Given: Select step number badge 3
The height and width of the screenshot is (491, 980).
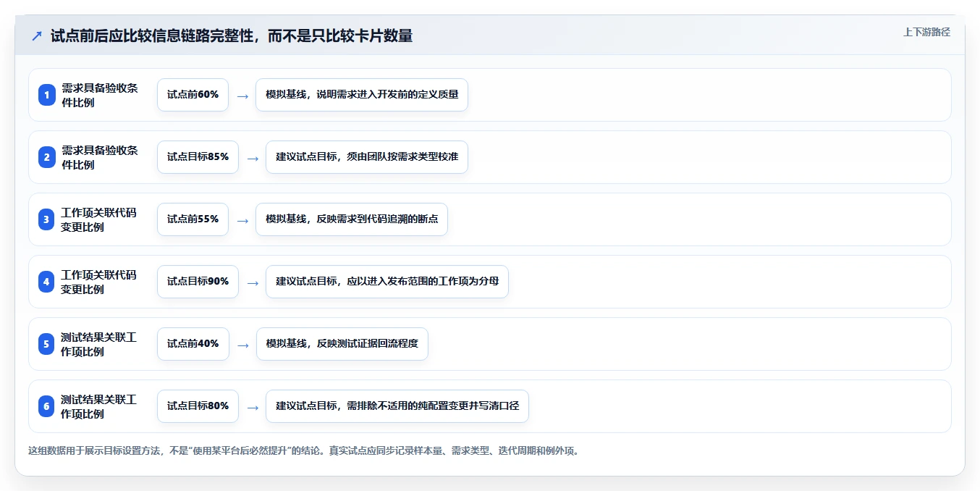Looking at the screenshot, I should point(46,219).
